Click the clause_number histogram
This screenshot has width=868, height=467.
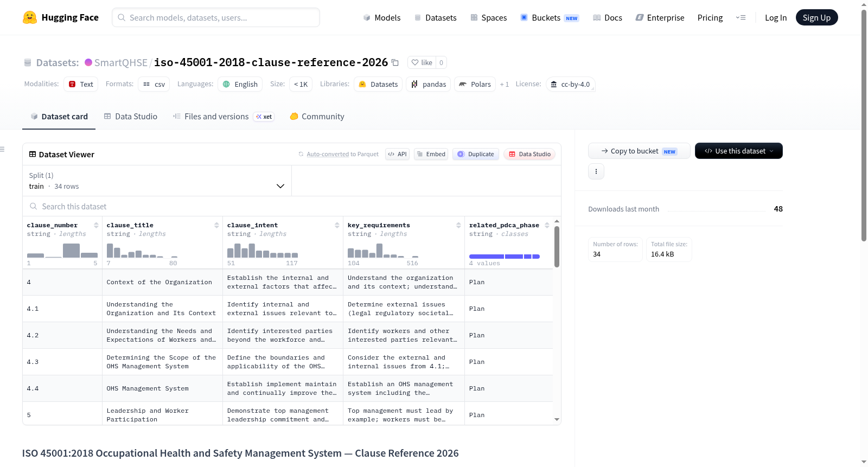[x=62, y=251]
